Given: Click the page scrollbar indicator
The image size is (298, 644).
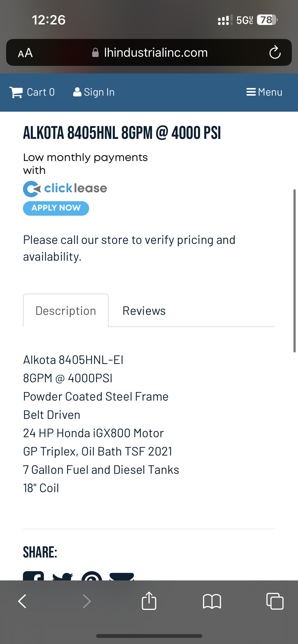Looking at the screenshot, I should click(294, 271).
